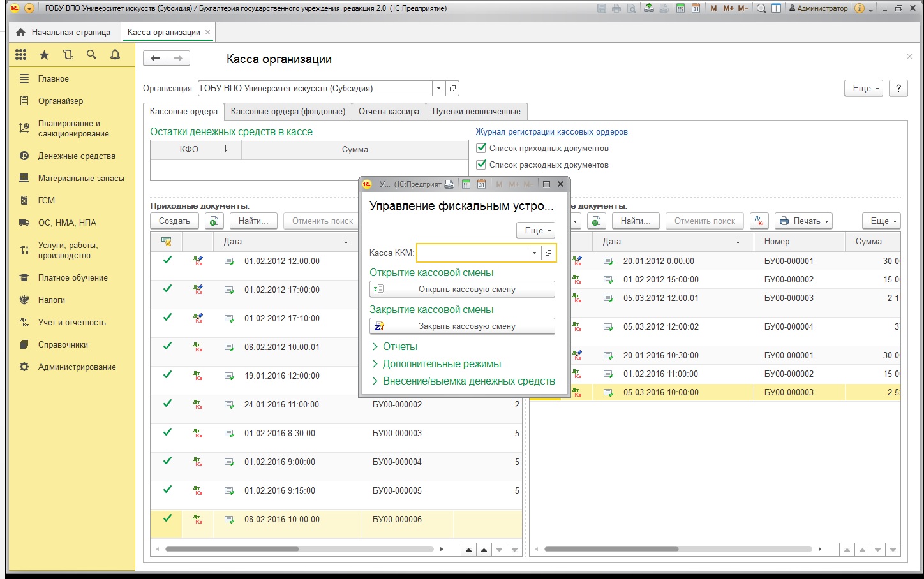Click copy-document icon in right toolbar
924x579 pixels.
pyautogui.click(x=595, y=221)
